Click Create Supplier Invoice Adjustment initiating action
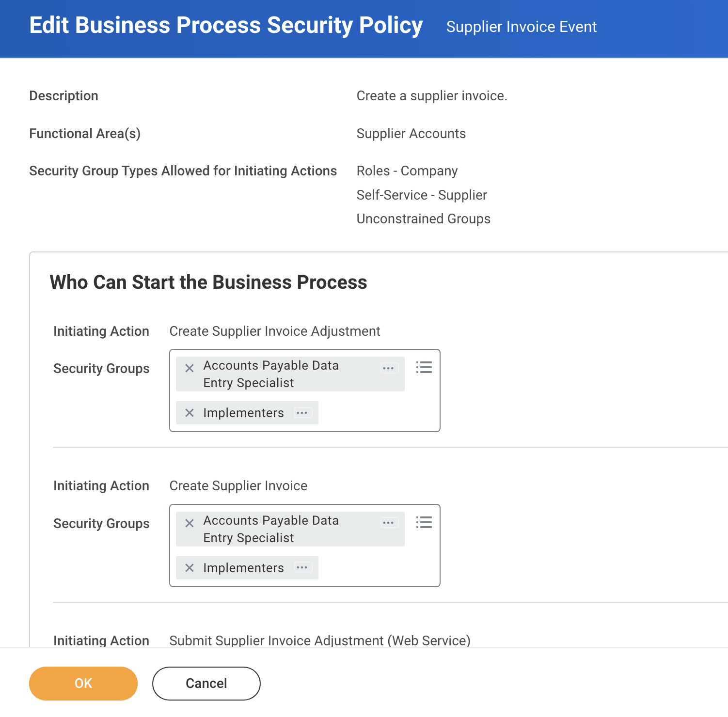The height and width of the screenshot is (717, 728). click(274, 331)
